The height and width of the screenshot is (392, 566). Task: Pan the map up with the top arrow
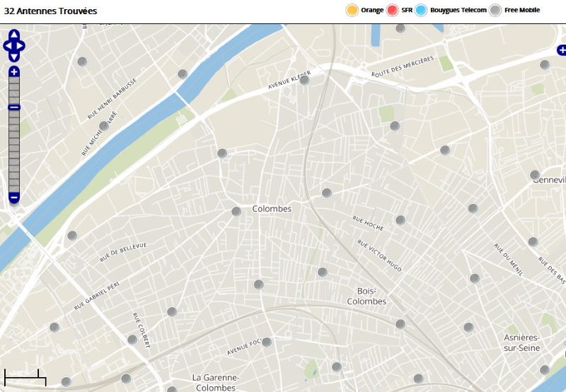coord(14,35)
